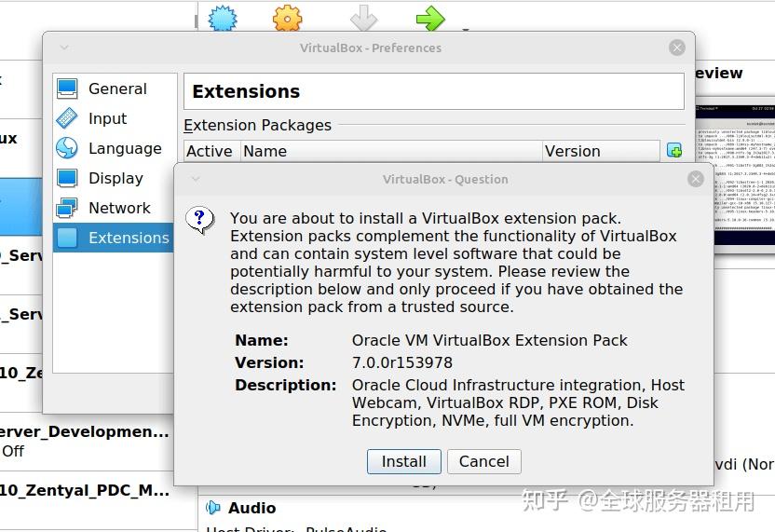The image size is (775, 532).
Task: Click the extension pack name text
Action: pyautogui.click(x=489, y=340)
